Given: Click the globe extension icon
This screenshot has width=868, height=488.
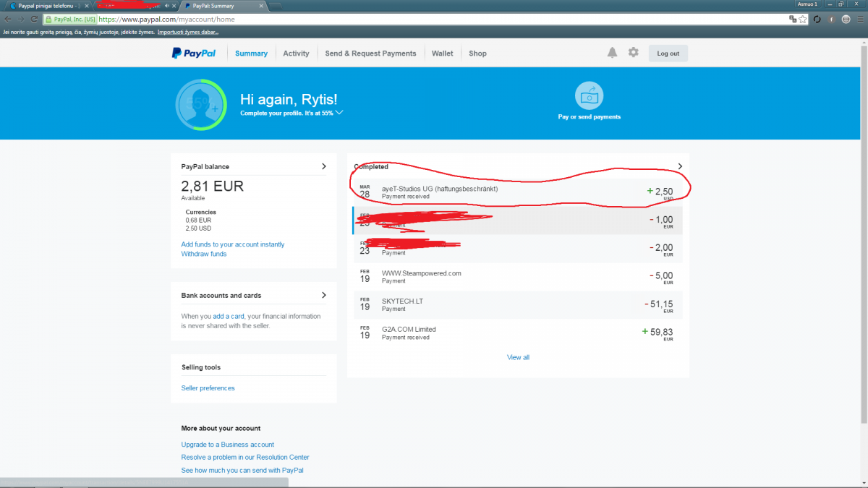Looking at the screenshot, I should click(846, 20).
